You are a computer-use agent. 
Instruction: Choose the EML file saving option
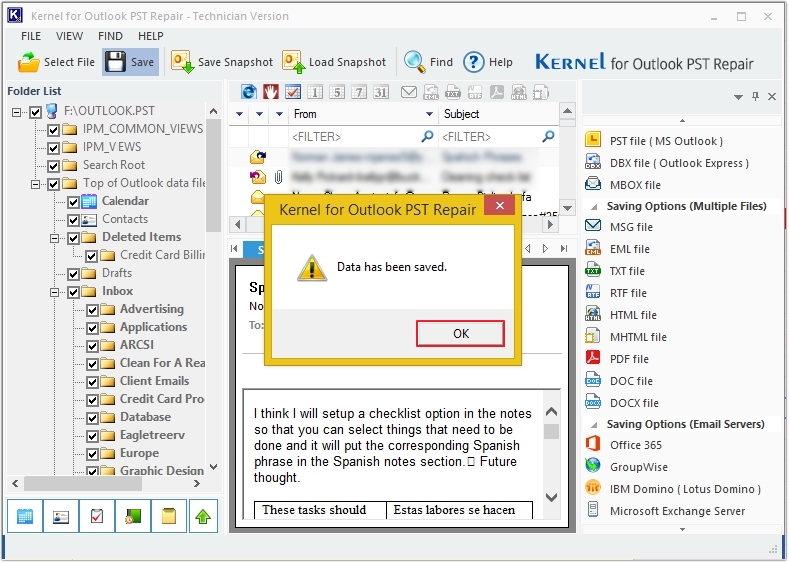[629, 249]
